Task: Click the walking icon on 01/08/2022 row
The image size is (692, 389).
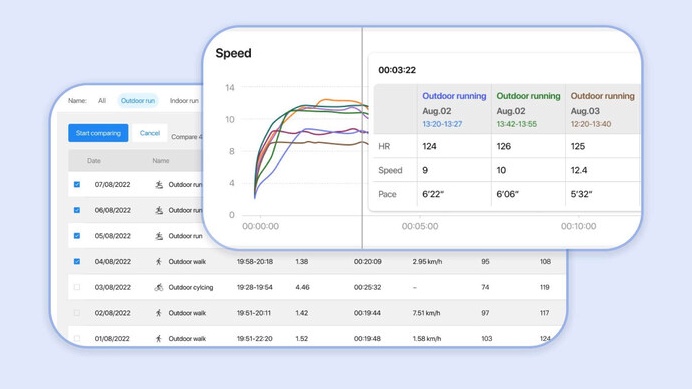Action: (x=159, y=339)
